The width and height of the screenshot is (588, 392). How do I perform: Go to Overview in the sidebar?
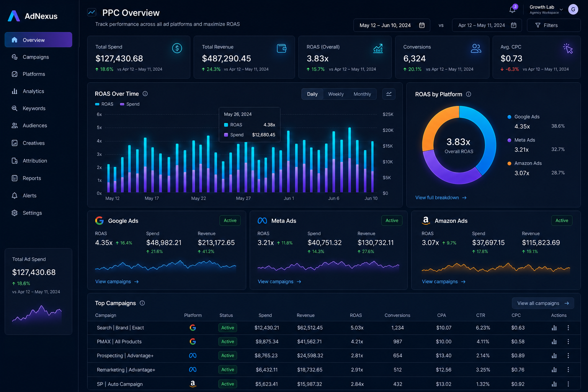click(38, 40)
